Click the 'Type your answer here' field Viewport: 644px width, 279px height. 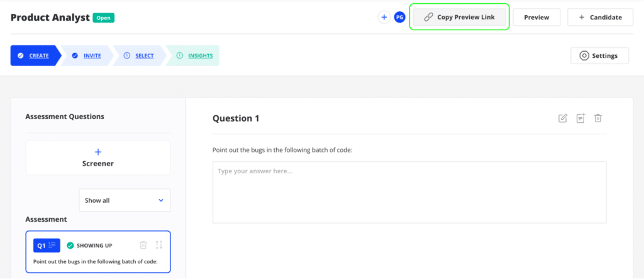pyautogui.click(x=409, y=192)
